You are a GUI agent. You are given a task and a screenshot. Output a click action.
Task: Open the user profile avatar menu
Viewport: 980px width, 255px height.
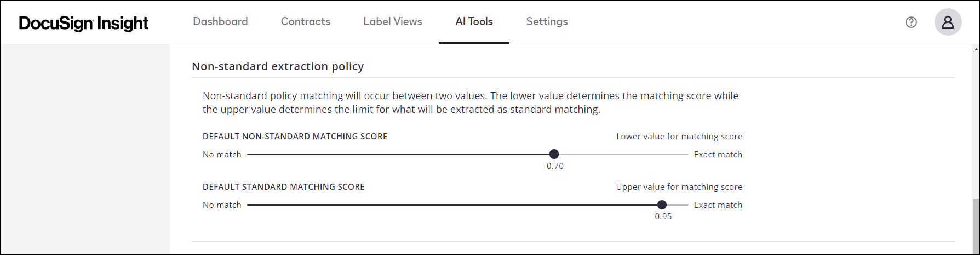point(948,22)
